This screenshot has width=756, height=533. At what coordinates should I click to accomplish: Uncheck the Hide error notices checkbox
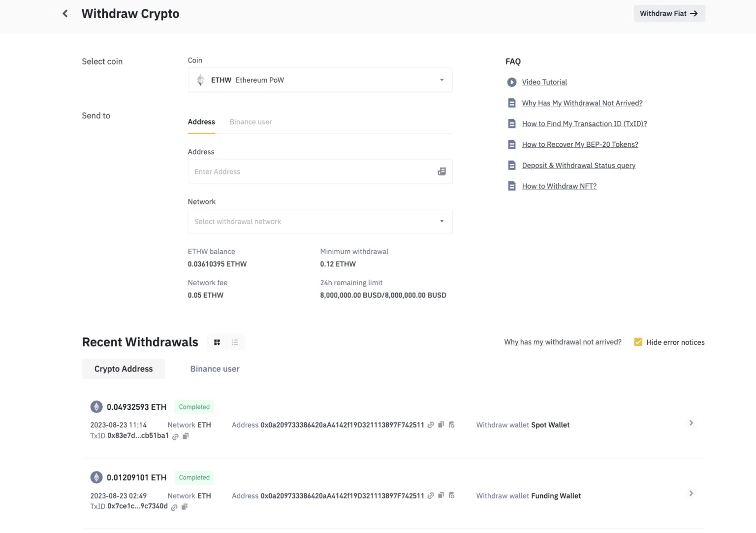(638, 342)
